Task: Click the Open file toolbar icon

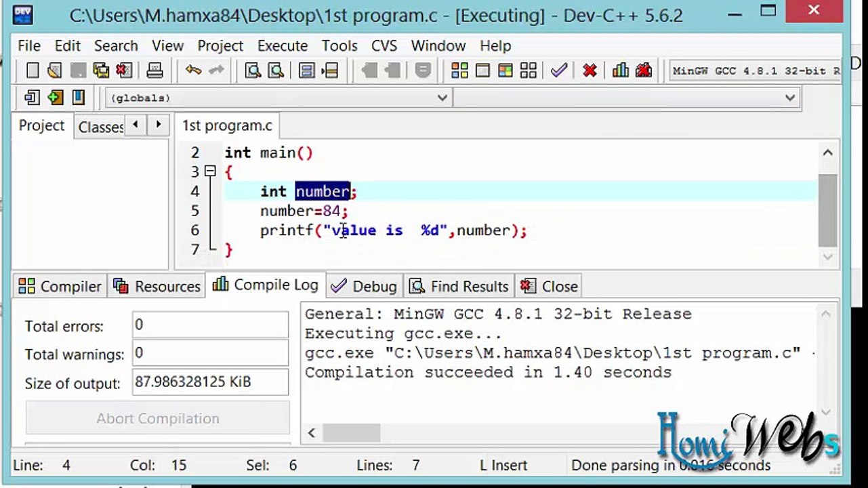Action: (x=55, y=70)
